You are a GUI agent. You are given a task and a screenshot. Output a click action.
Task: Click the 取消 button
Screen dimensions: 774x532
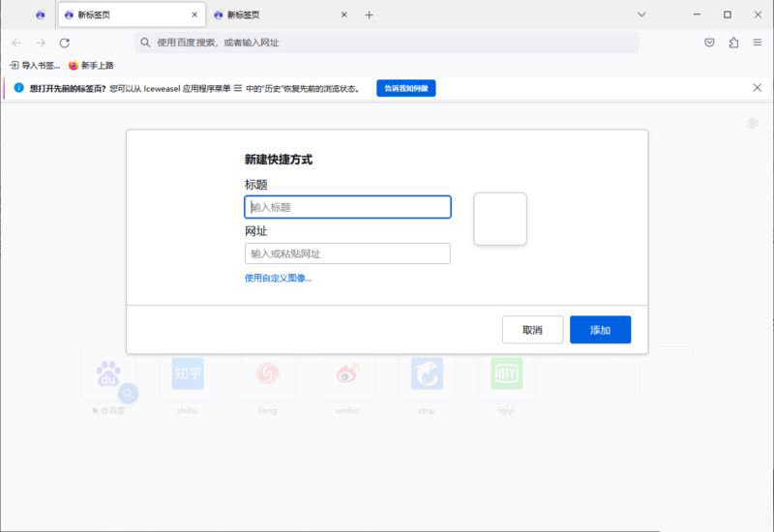click(x=533, y=330)
